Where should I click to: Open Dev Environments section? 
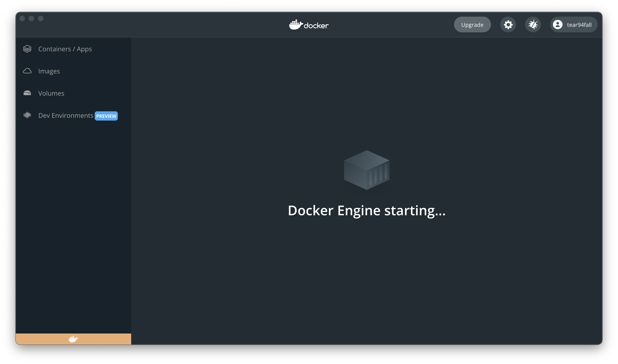66,115
